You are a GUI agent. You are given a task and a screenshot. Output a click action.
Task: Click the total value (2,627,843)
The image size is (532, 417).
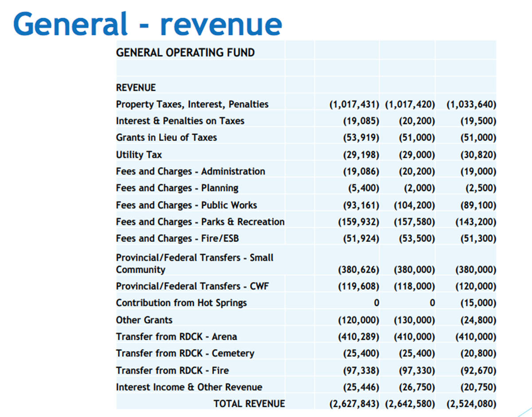pyautogui.click(x=354, y=404)
